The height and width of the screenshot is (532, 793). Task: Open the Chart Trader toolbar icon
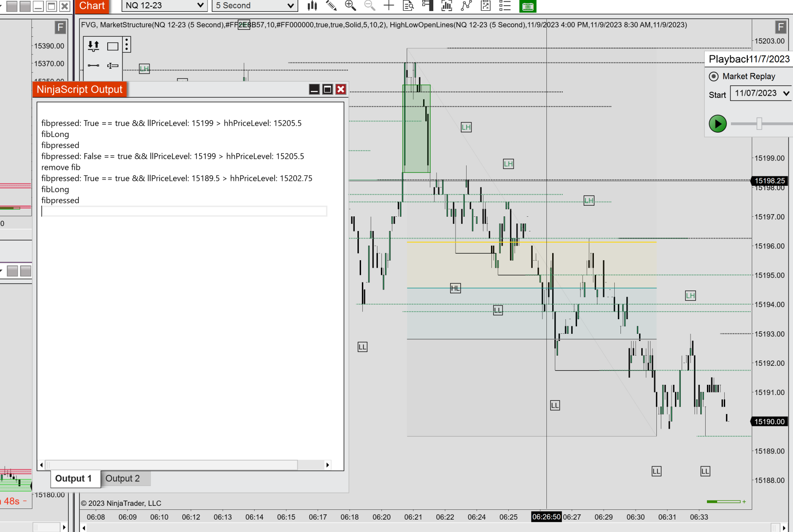click(428, 6)
